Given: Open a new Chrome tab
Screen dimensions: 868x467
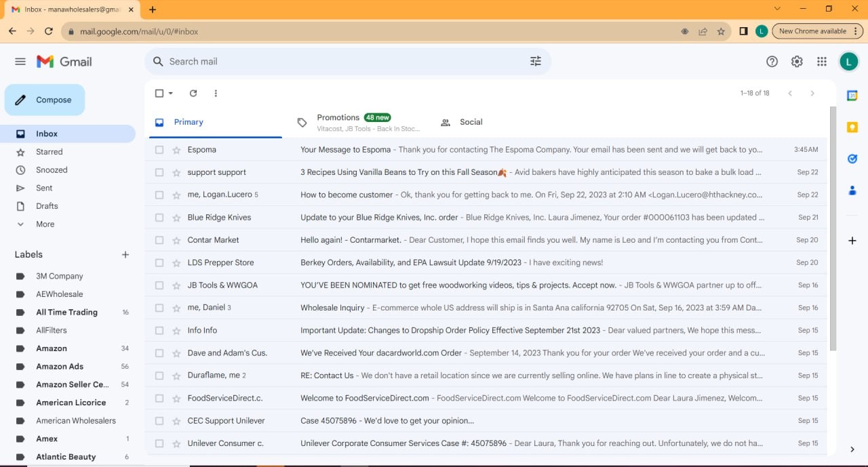Looking at the screenshot, I should pyautogui.click(x=153, y=9).
